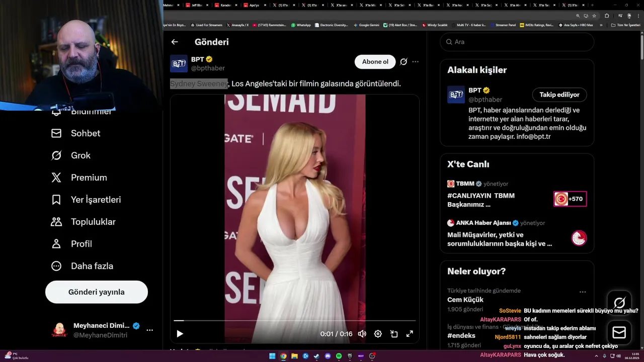Open File Explorer from the taskbar
Image resolution: width=644 pixels, height=362 pixels.
coord(294,356)
